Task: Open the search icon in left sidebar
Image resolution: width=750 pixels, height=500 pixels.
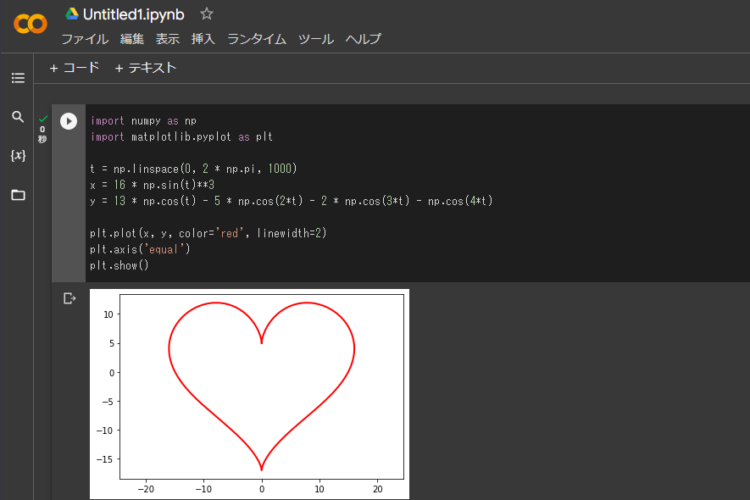Action: (x=18, y=117)
